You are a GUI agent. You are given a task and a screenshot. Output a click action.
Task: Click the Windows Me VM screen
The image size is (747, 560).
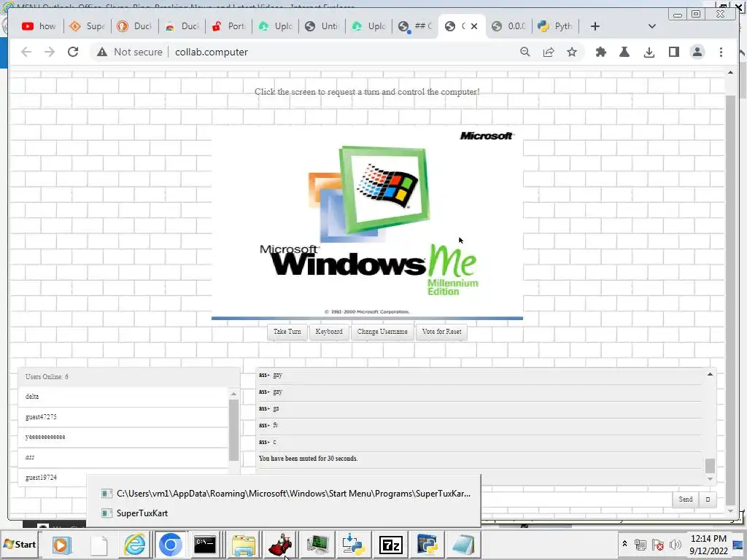point(367,222)
